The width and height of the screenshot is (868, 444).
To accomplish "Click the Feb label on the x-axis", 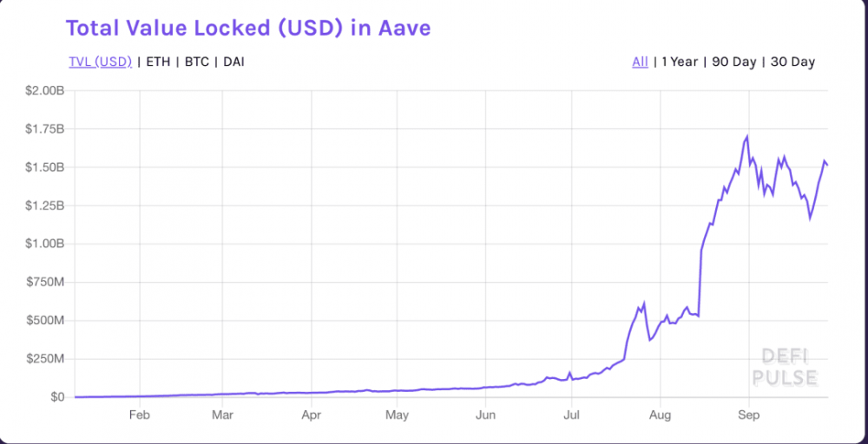I will tap(139, 415).
